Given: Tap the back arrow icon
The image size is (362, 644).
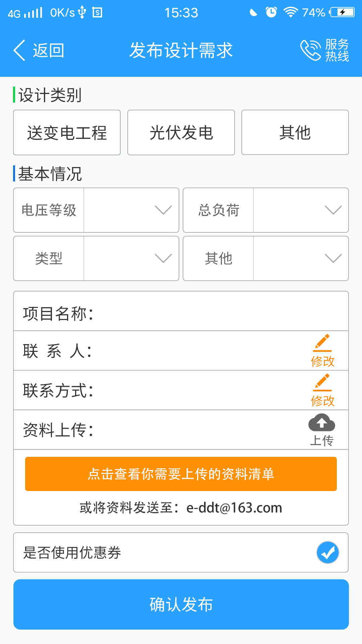Looking at the screenshot, I should click(19, 50).
